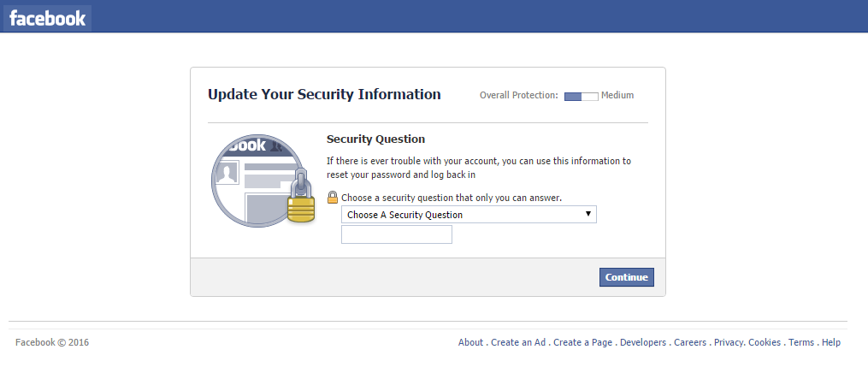Click the Continue button
868x391 pixels.
[x=627, y=277]
